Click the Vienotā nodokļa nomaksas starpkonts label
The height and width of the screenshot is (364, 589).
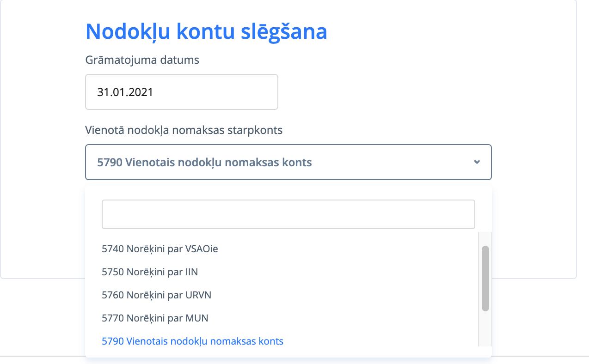184,130
